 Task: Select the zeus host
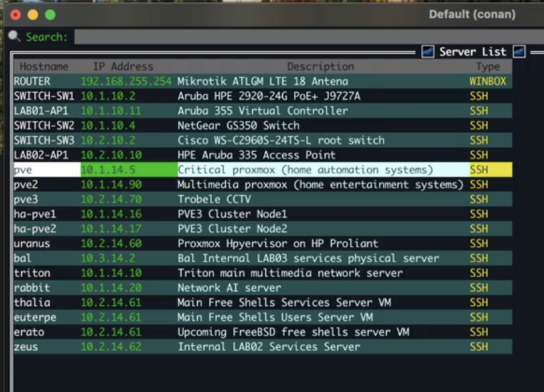coord(26,347)
